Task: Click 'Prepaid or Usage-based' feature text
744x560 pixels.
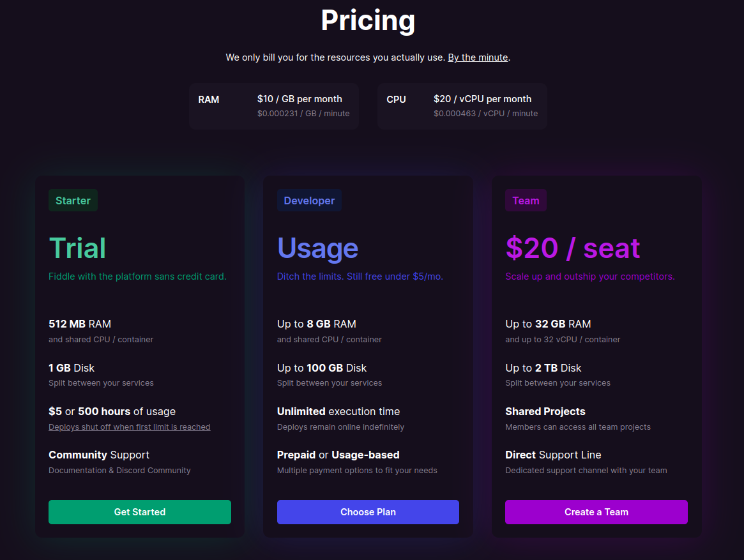Action: point(338,455)
